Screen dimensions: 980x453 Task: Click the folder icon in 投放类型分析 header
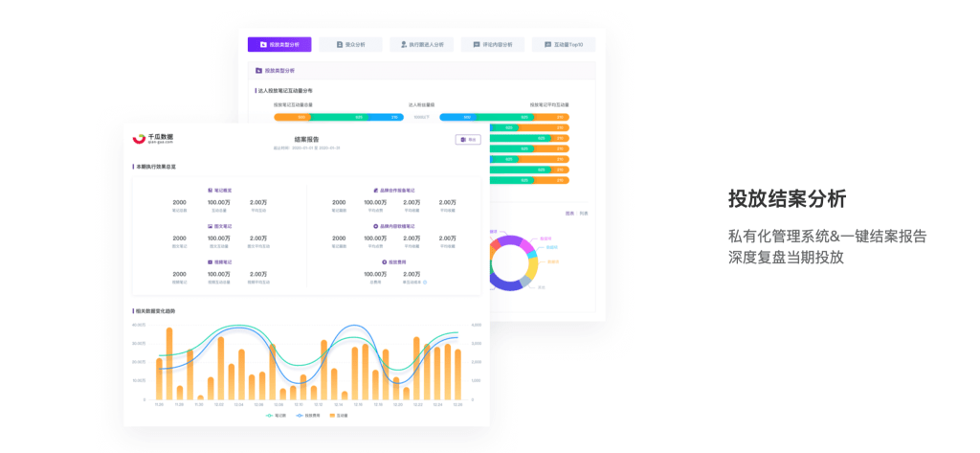click(x=259, y=71)
